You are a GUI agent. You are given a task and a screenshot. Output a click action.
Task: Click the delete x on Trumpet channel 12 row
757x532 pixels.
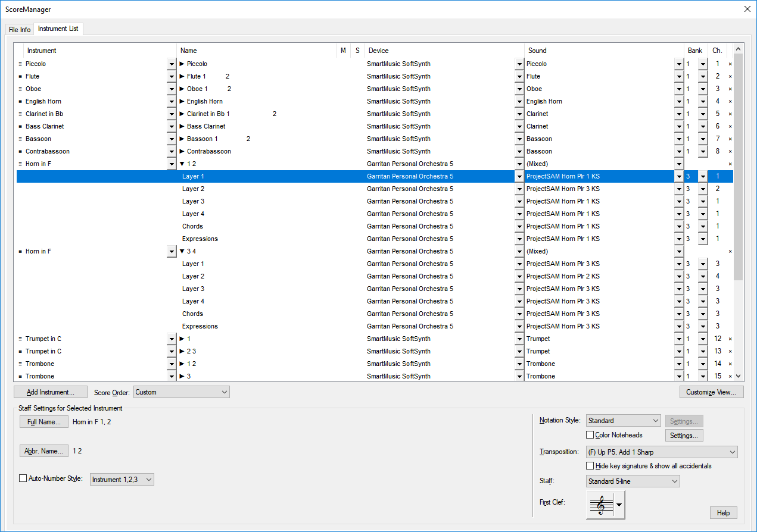(730, 339)
